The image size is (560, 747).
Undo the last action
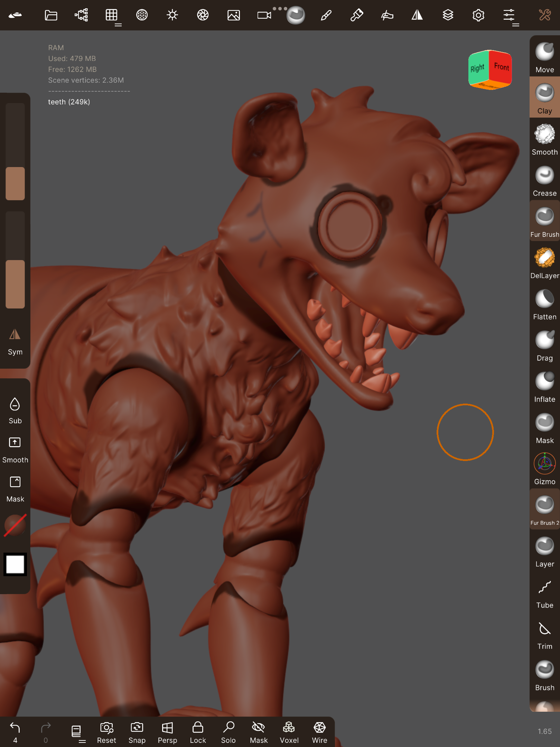[15, 732]
